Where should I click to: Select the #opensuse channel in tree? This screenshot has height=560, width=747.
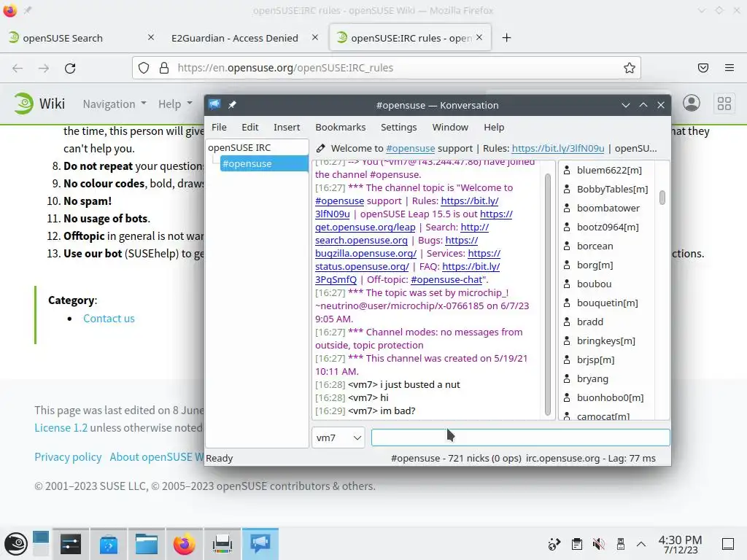(x=264, y=163)
